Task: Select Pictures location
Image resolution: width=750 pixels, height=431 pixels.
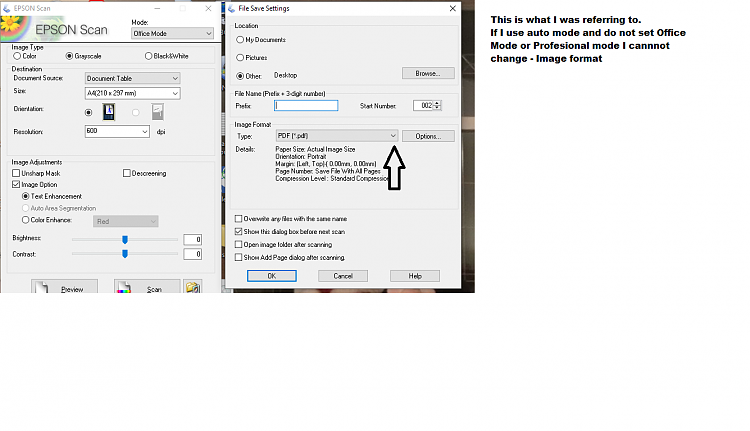Action: pyautogui.click(x=240, y=57)
